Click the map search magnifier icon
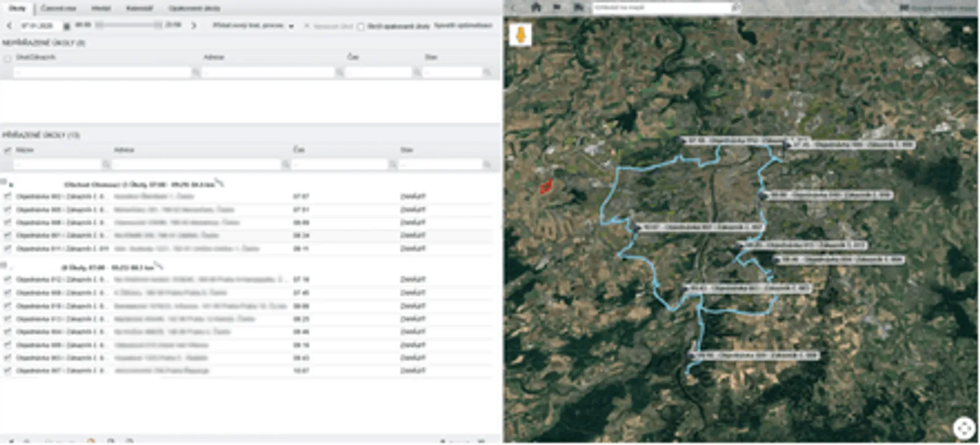The image size is (980, 445). pos(736,7)
